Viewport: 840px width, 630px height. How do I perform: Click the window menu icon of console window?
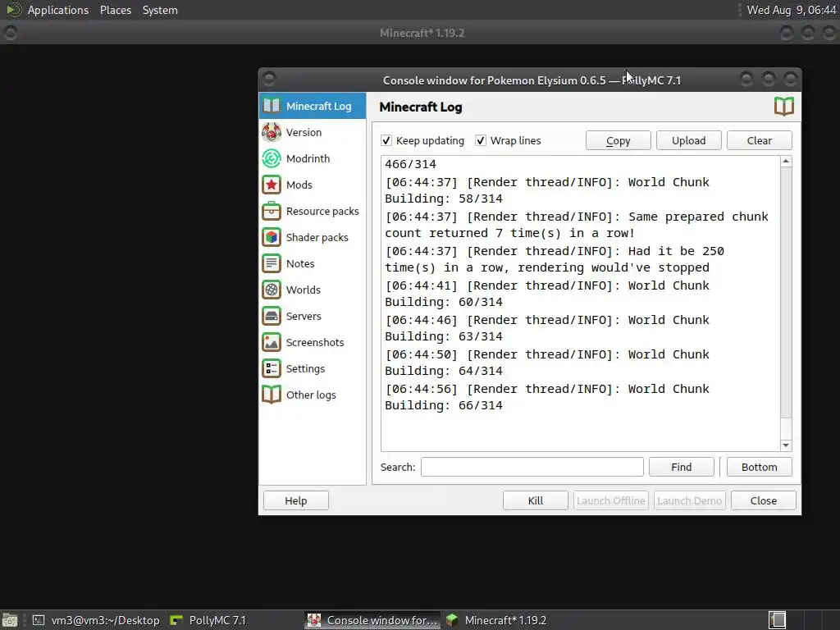point(269,80)
